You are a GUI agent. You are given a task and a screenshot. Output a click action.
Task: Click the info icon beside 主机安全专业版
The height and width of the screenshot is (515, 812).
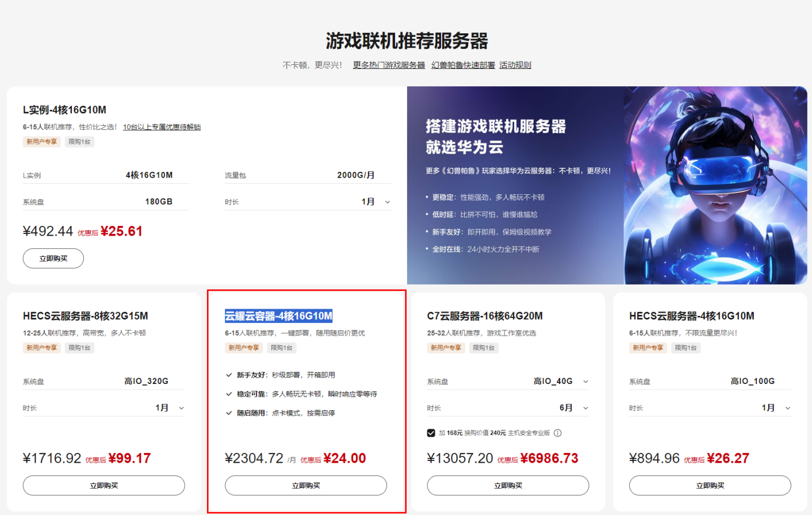coord(557,433)
